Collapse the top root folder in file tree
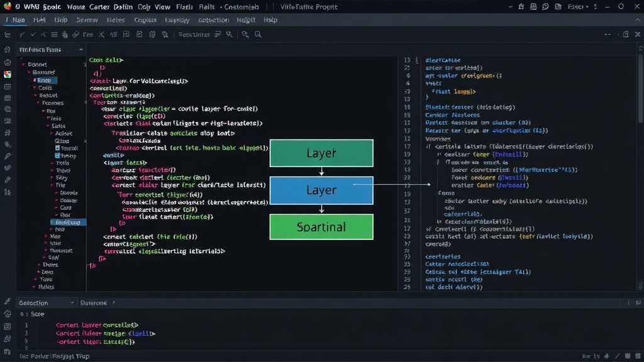 [x=23, y=65]
